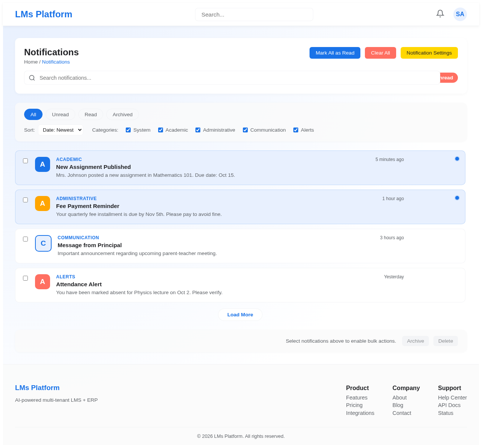Click the bulk Archive button
The image size is (482, 448).
[x=415, y=341]
